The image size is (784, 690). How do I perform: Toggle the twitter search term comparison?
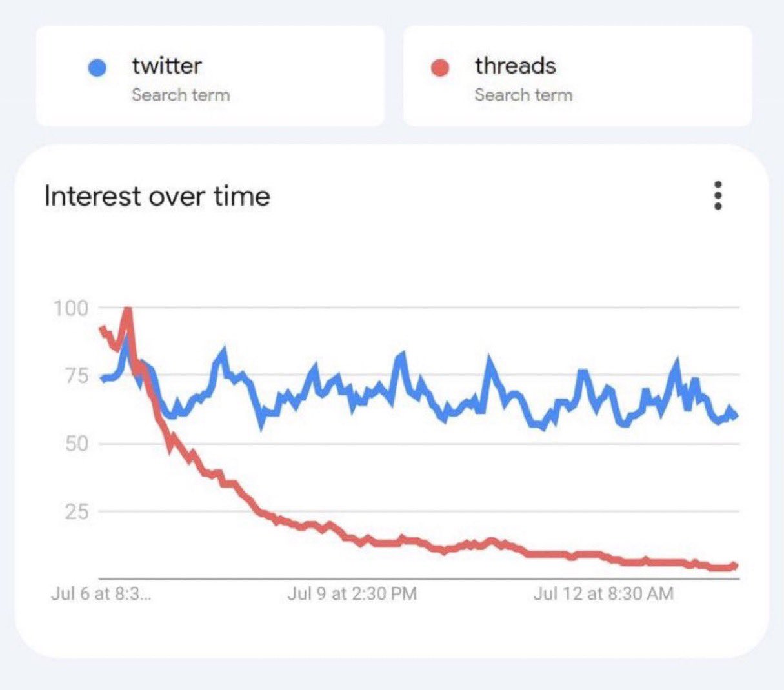click(x=210, y=75)
